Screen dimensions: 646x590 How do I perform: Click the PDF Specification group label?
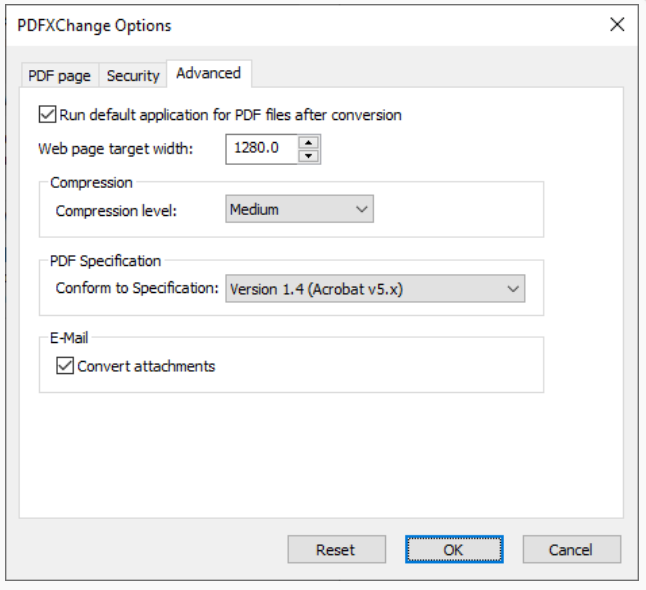[105, 261]
